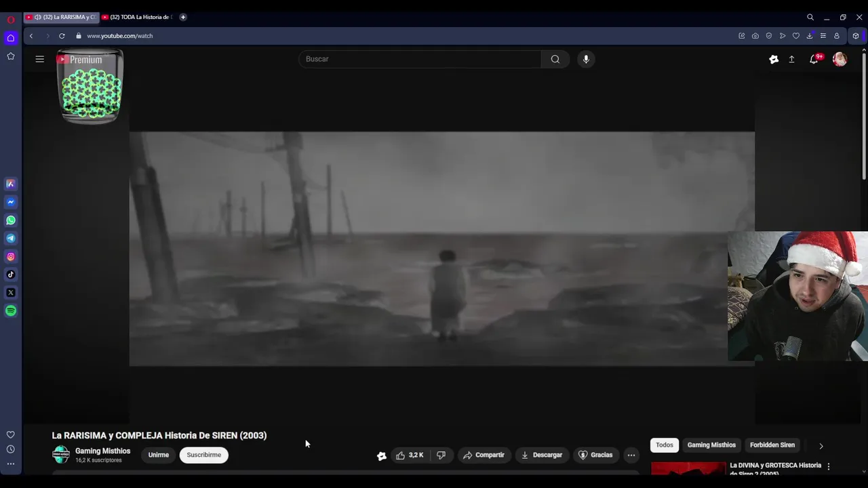Open Telegram in the sidebar

pyautogui.click(x=11, y=239)
